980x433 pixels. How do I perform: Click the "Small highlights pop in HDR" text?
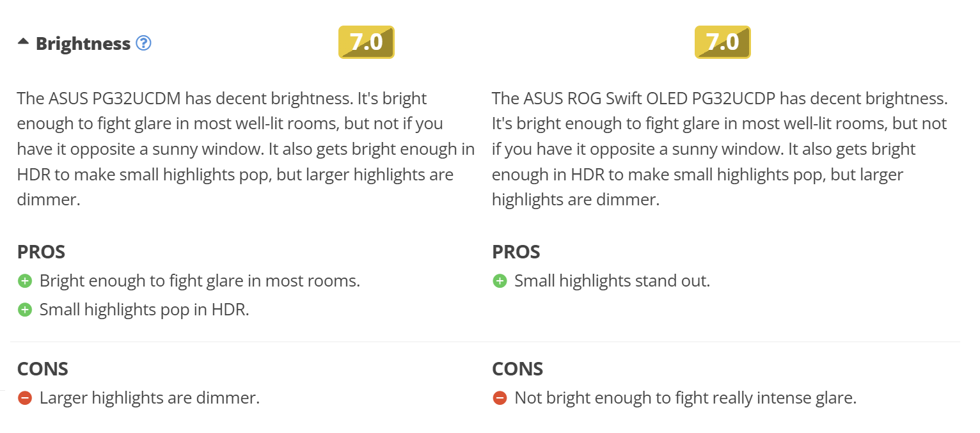click(144, 310)
